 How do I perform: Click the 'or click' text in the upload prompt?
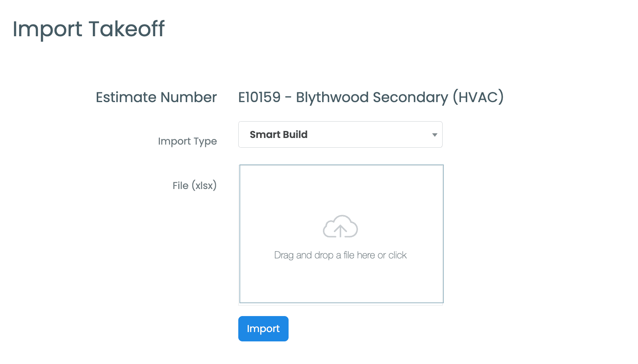click(x=392, y=255)
